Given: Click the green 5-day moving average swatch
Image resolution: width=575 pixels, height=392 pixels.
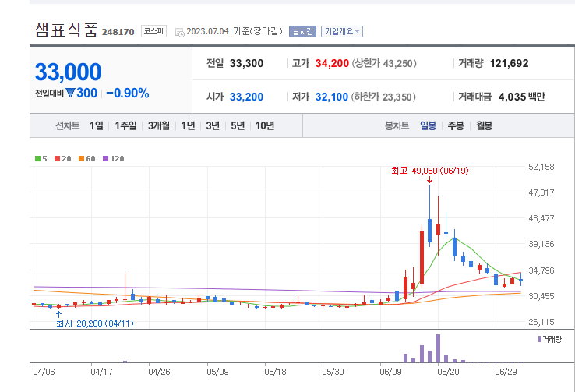Looking at the screenshot, I should point(37,159).
